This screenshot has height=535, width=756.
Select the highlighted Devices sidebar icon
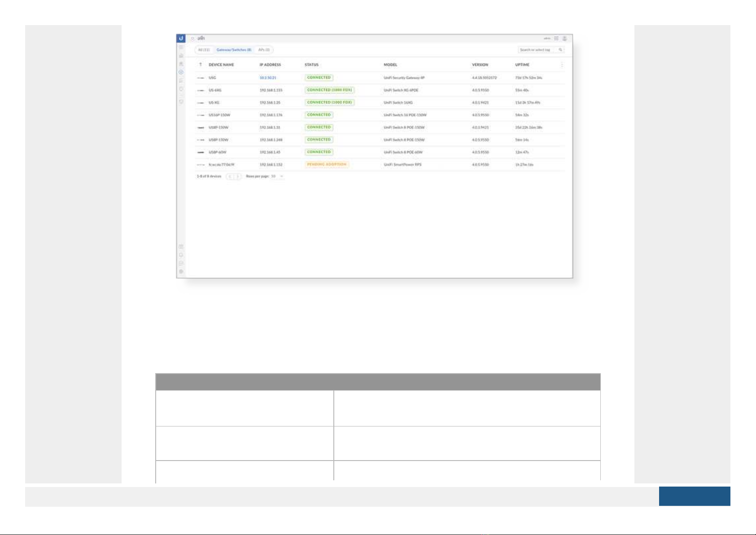181,72
